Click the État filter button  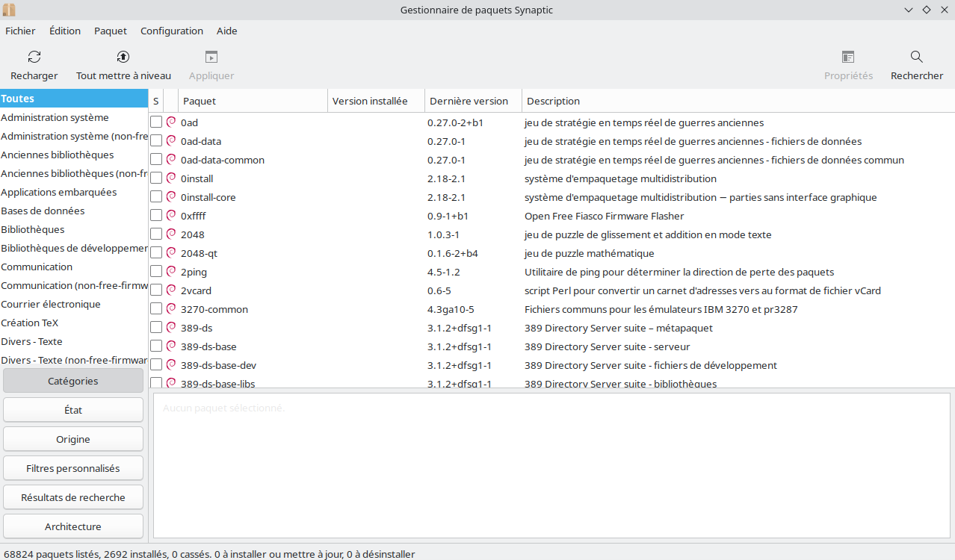point(73,410)
